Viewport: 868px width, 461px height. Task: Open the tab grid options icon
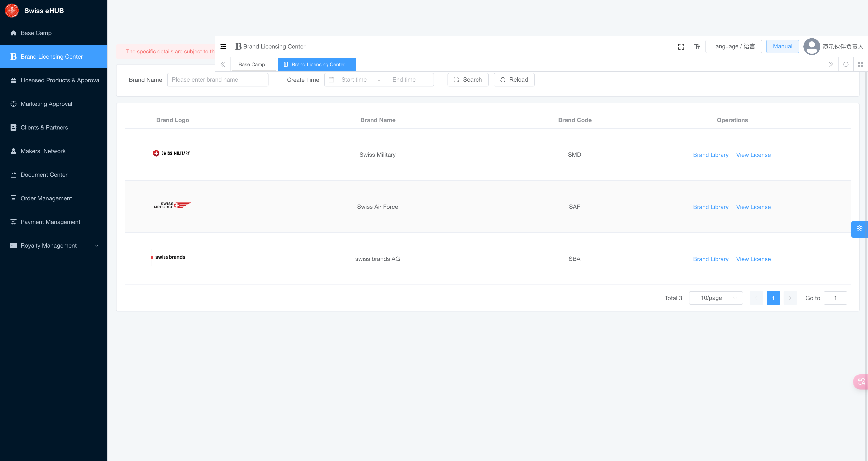point(861,64)
